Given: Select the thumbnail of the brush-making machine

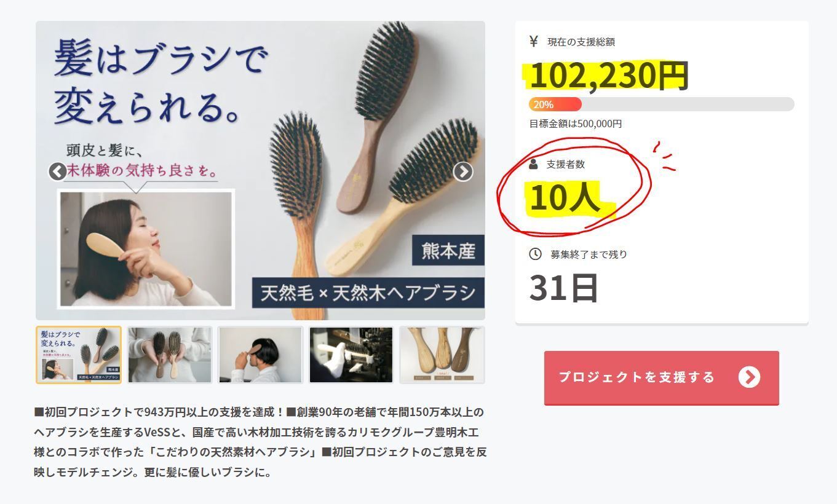Looking at the screenshot, I should (351, 355).
